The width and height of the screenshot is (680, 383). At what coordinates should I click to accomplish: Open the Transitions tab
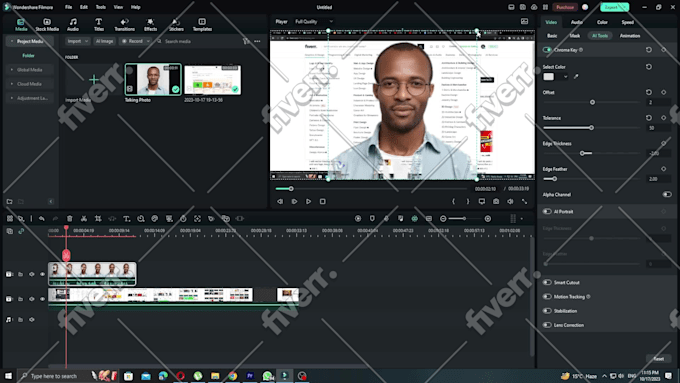tap(124, 24)
